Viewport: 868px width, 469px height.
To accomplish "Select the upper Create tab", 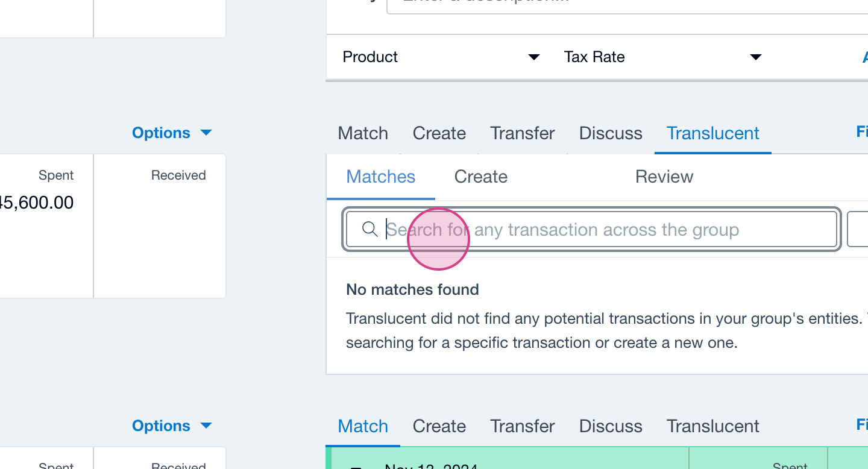I will pos(439,133).
